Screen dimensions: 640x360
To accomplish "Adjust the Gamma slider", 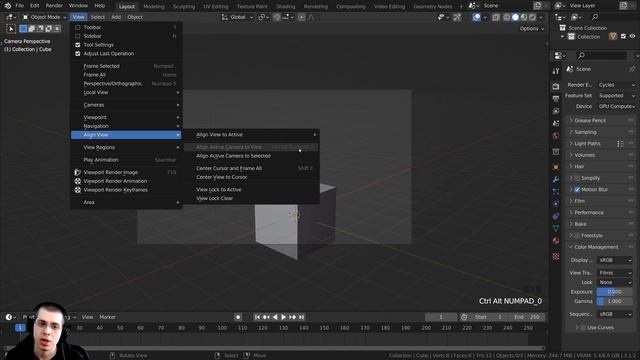I will click(615, 301).
